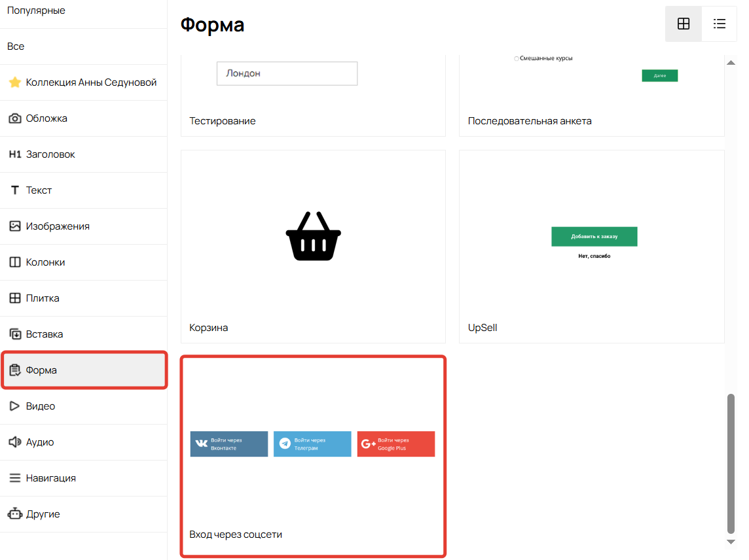Click the H1 icon for Заголовок
749x560 pixels.
(15, 154)
